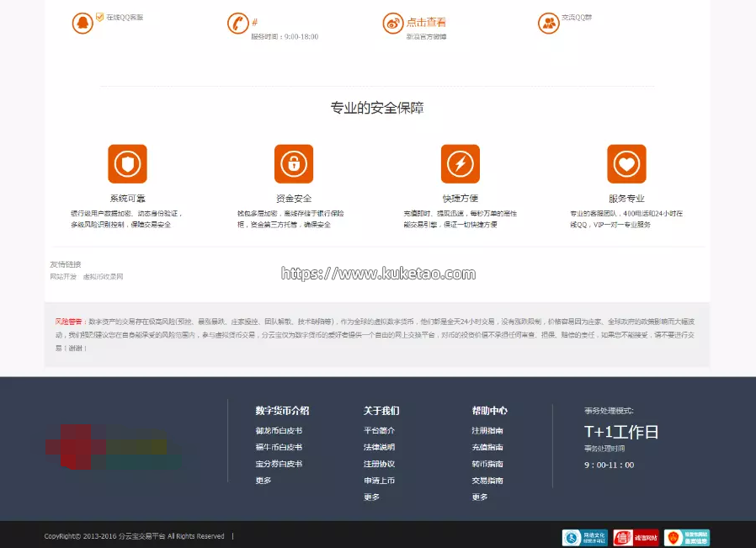Click the heart icon above 服务专业
756x548 pixels.
(627, 164)
